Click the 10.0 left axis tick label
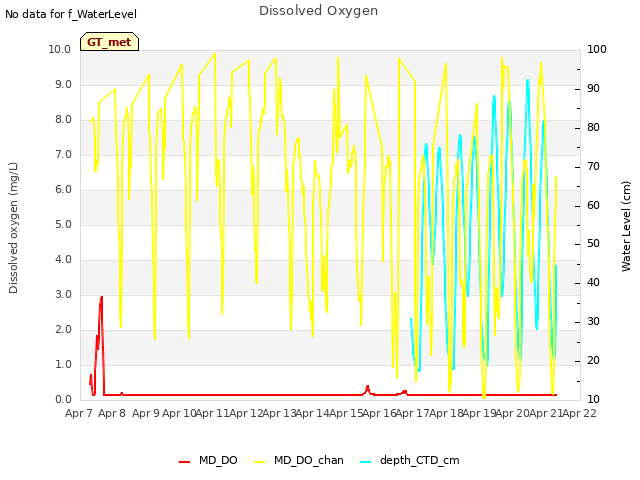The width and height of the screenshot is (640, 480). coord(60,50)
